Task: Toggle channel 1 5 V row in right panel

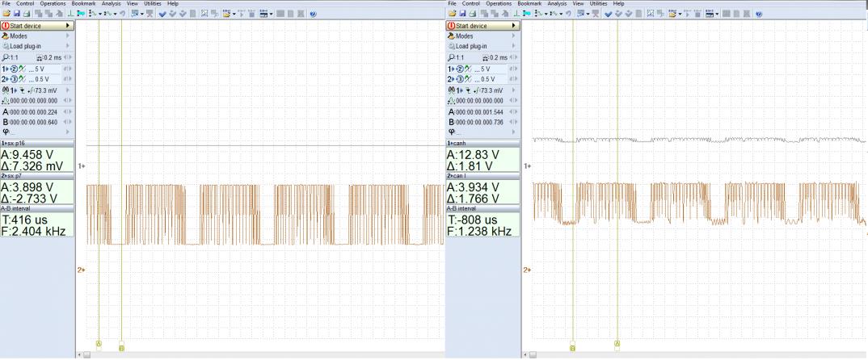Action: coord(482,69)
